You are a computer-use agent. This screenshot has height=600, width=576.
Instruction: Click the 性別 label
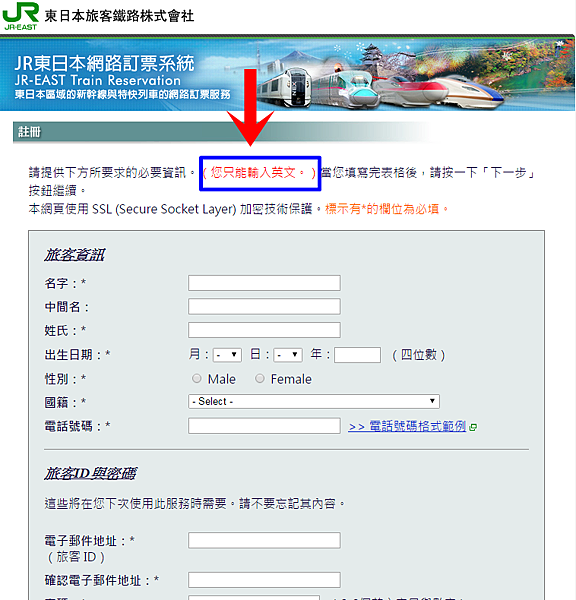tap(65, 379)
